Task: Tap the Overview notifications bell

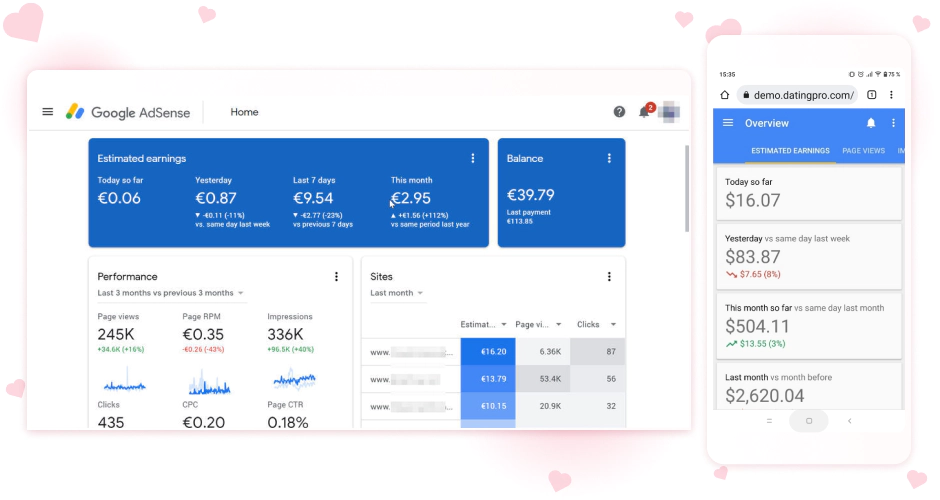Action: pyautogui.click(x=871, y=123)
